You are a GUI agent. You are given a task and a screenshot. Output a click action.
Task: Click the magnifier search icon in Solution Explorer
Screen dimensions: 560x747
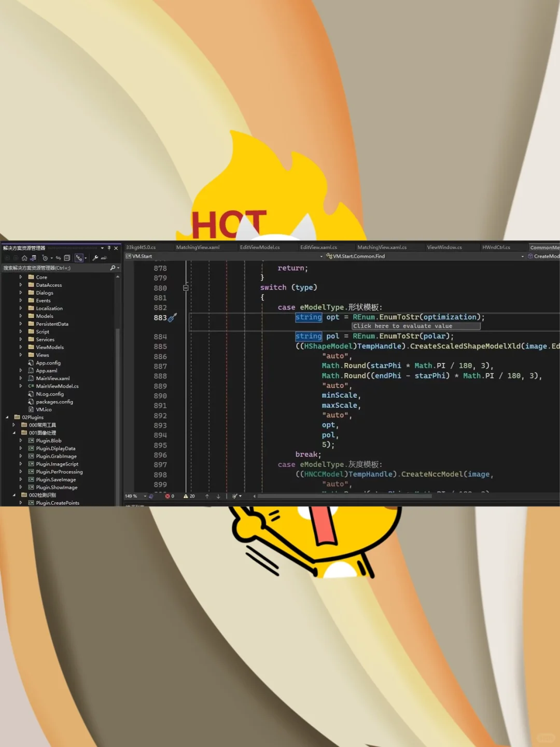[x=113, y=268]
